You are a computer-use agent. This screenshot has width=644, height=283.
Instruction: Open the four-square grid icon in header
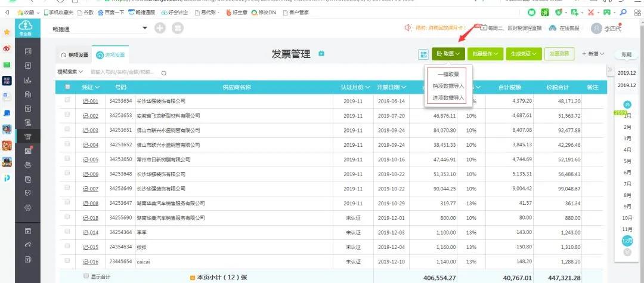point(178,28)
